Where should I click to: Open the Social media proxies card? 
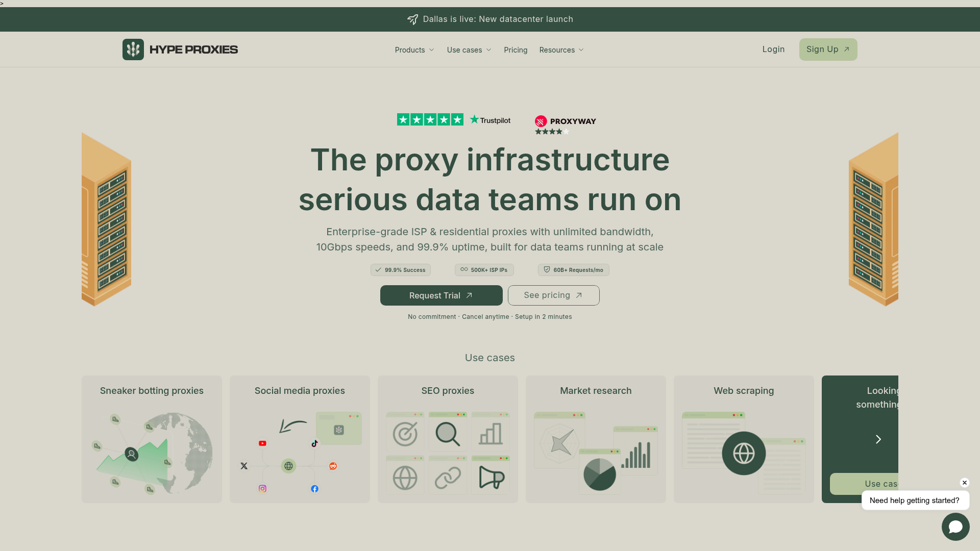click(300, 439)
